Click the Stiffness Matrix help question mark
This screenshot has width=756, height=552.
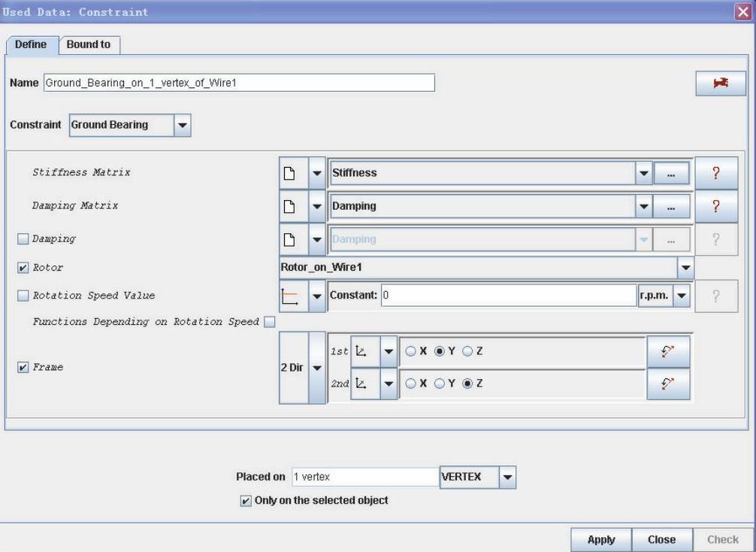(x=715, y=172)
